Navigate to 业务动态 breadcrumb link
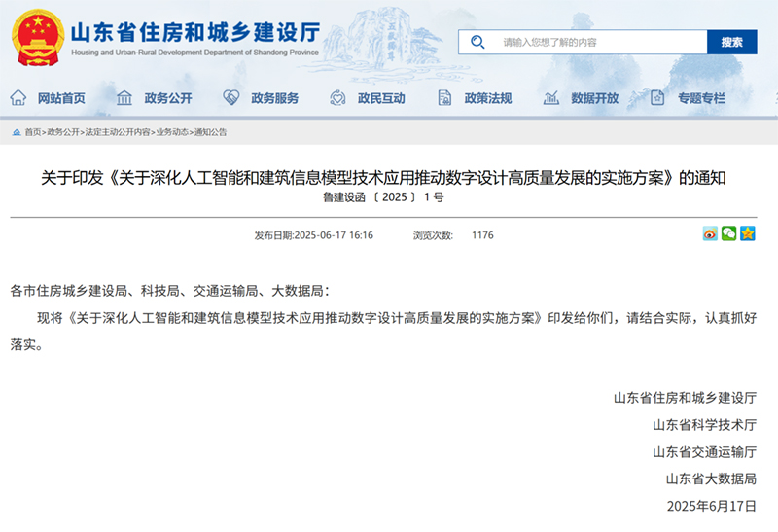This screenshot has width=778, height=532. pyautogui.click(x=172, y=132)
